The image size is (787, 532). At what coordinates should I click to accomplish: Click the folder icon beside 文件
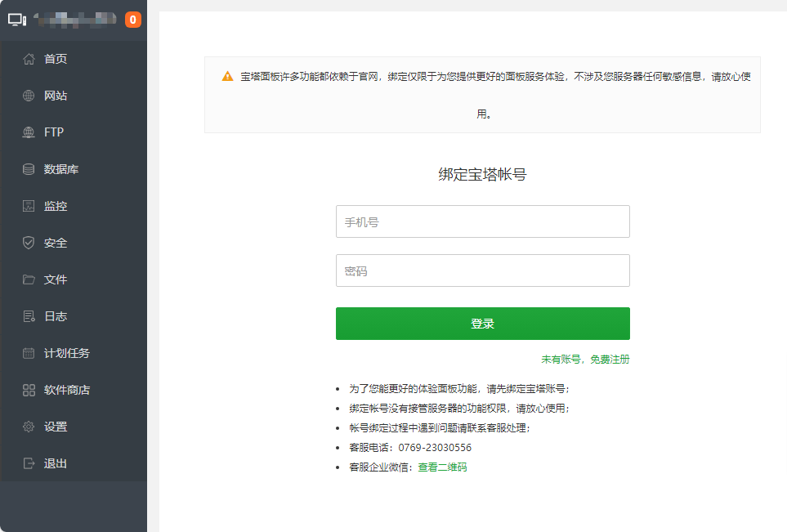pos(29,279)
